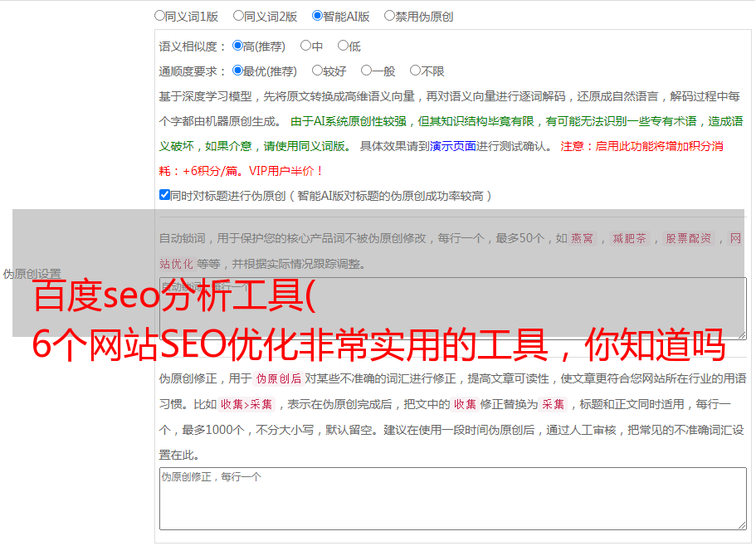The image size is (756, 546).
Task: Select 禁用伪原创 to disable rewriting
Action: 389,16
